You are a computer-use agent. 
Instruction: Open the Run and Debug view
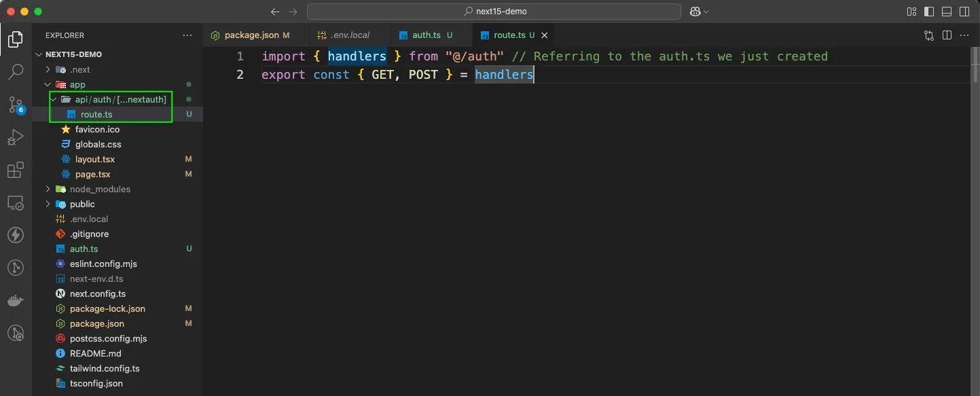[x=16, y=137]
